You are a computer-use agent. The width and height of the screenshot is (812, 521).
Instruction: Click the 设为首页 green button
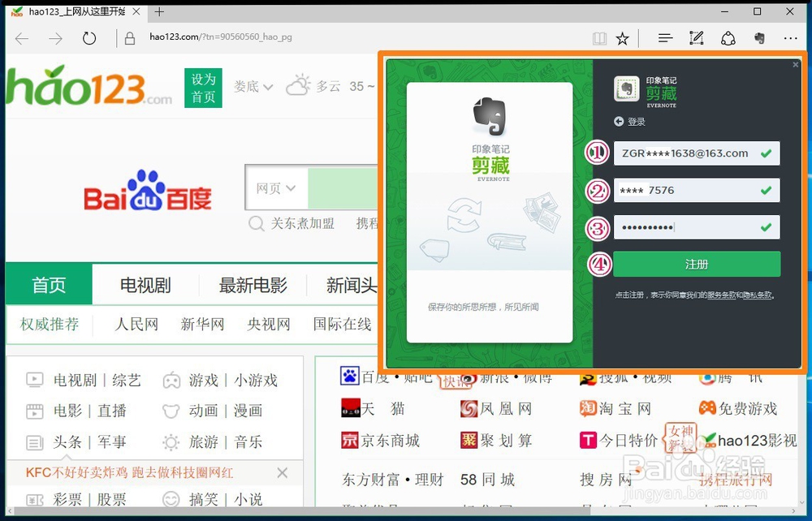(x=203, y=88)
